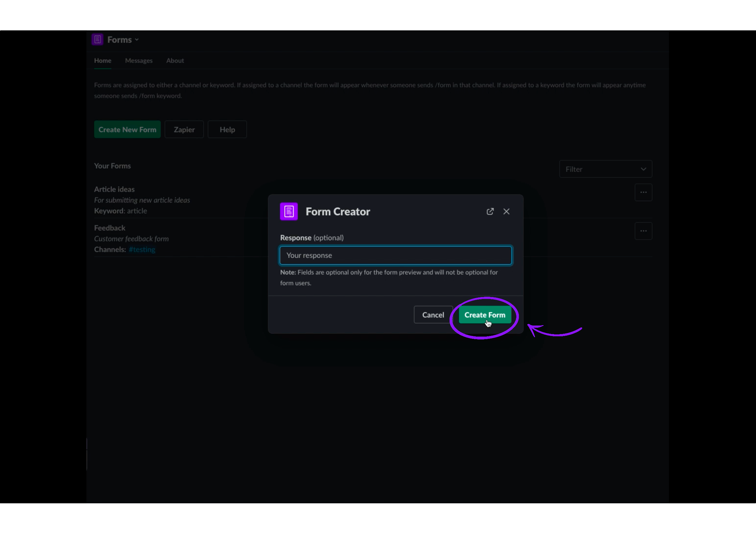Screen dimensions: 756x534
Task: Select the Feedback form entry
Action: click(x=110, y=227)
